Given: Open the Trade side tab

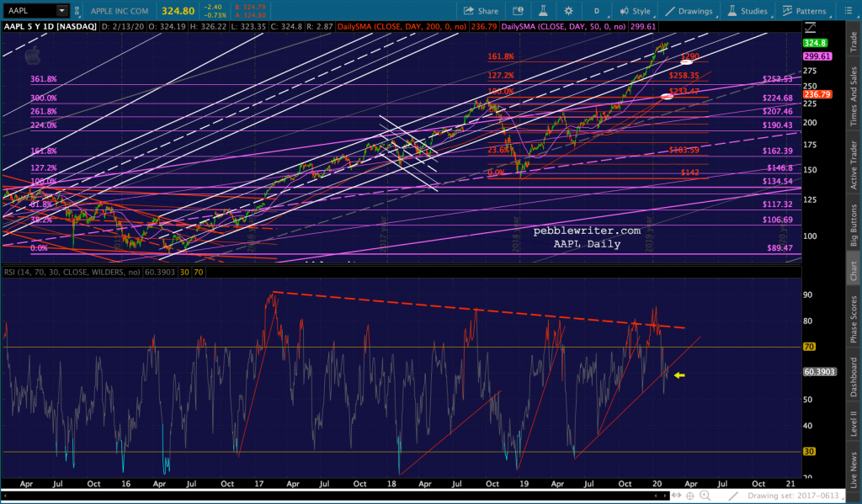Looking at the screenshot, I should (x=854, y=42).
